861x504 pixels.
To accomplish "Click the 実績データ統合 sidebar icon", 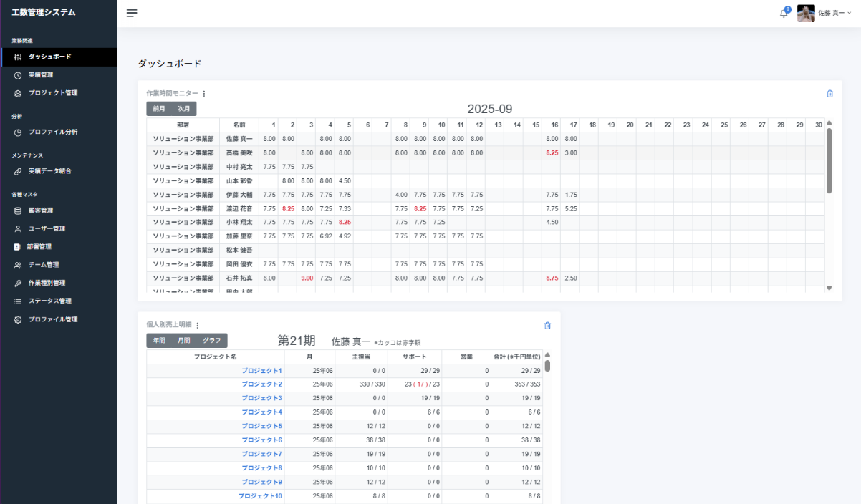I will [19, 171].
